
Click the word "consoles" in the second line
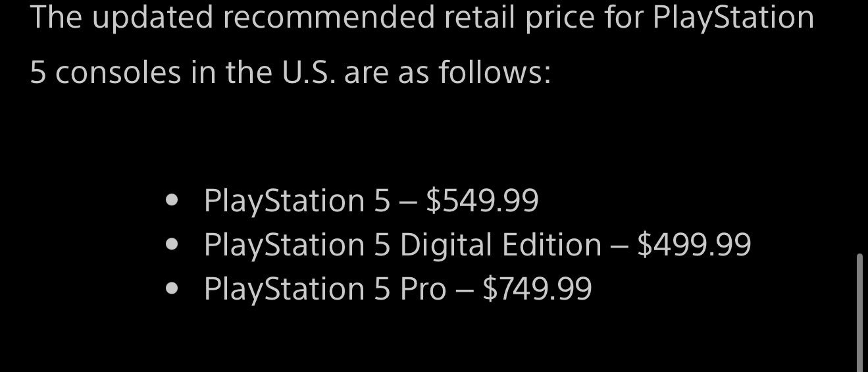point(118,72)
